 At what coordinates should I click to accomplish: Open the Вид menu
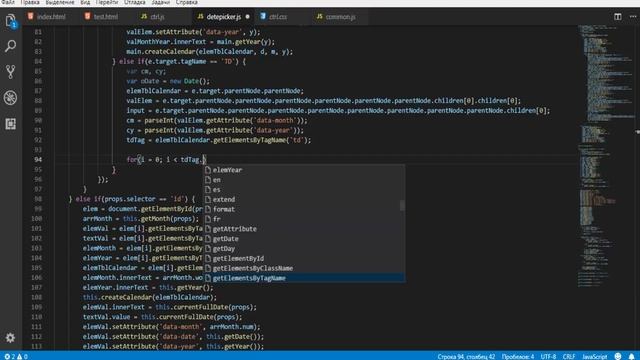pos(85,2)
